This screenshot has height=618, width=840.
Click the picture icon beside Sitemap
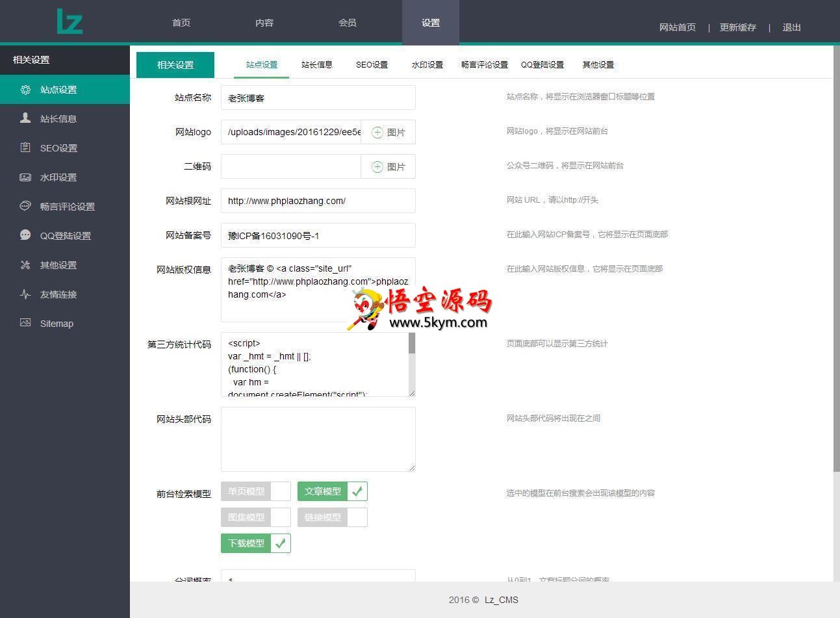(25, 322)
